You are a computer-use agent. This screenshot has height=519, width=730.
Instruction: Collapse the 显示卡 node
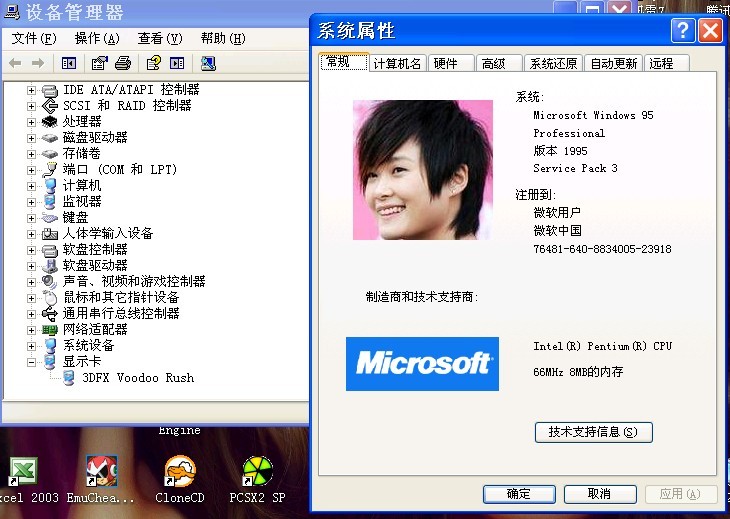[31, 362]
